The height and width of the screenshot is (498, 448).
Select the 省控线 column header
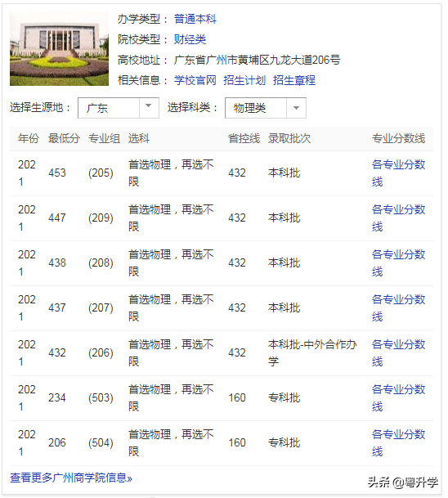click(x=244, y=138)
